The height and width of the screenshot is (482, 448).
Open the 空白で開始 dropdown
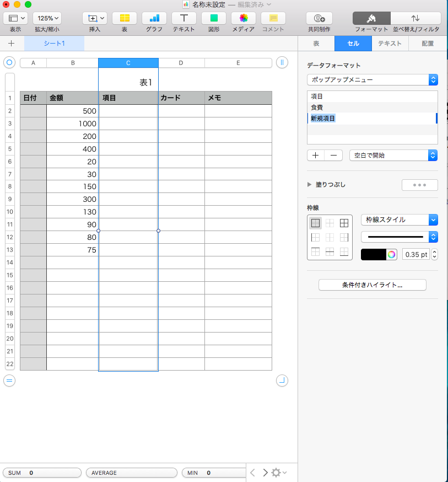(393, 155)
